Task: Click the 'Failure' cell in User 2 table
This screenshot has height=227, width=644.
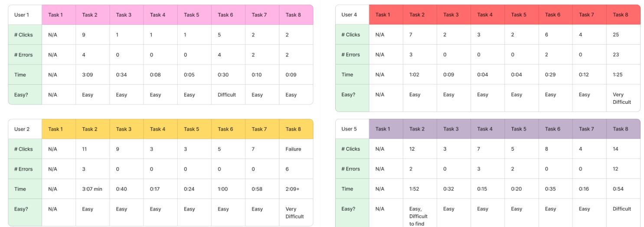Action: (x=293, y=149)
